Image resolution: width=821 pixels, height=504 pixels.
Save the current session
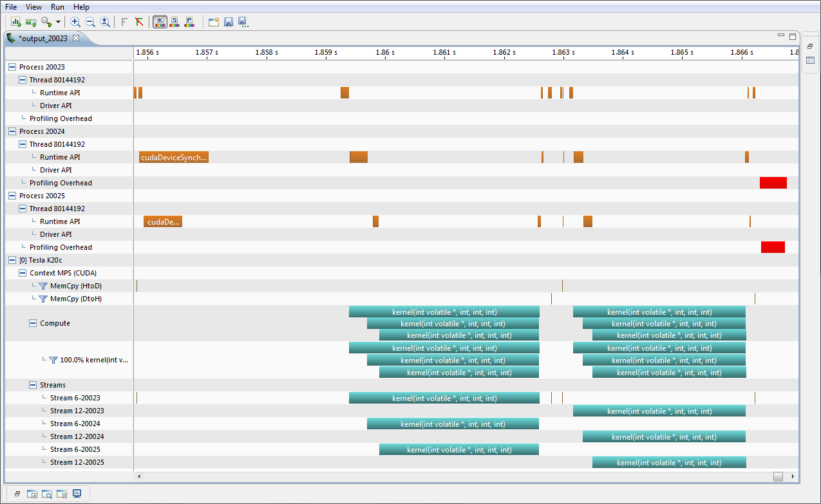coord(228,21)
